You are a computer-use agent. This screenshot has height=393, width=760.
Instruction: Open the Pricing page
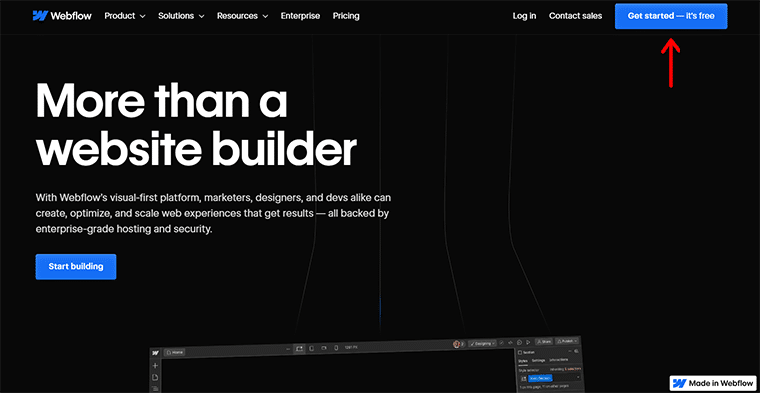[346, 16]
